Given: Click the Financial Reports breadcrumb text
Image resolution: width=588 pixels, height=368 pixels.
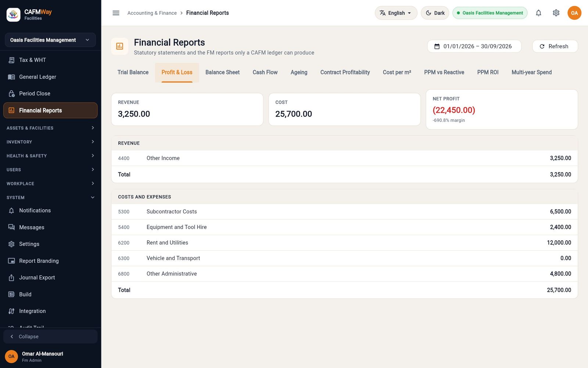Looking at the screenshot, I should (207, 13).
